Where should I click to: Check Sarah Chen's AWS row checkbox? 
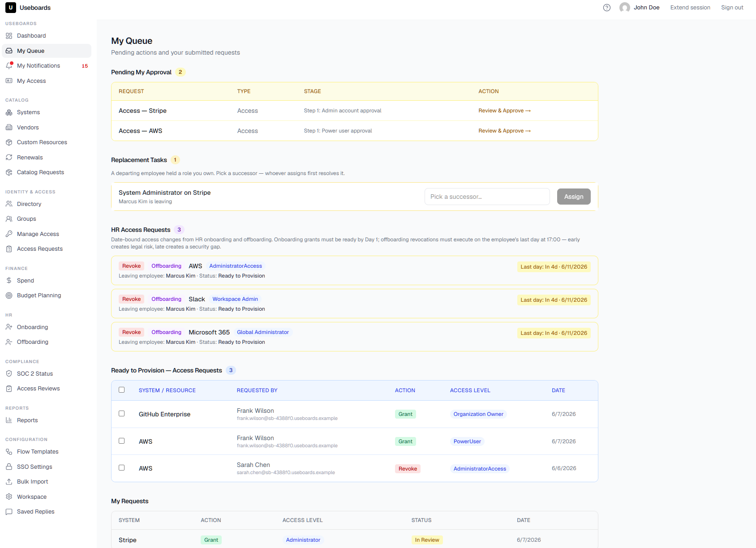pyautogui.click(x=121, y=468)
